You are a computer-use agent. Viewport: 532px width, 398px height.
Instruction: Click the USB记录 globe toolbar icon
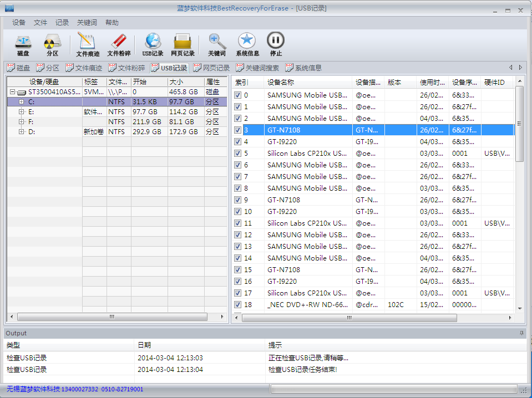point(153,45)
